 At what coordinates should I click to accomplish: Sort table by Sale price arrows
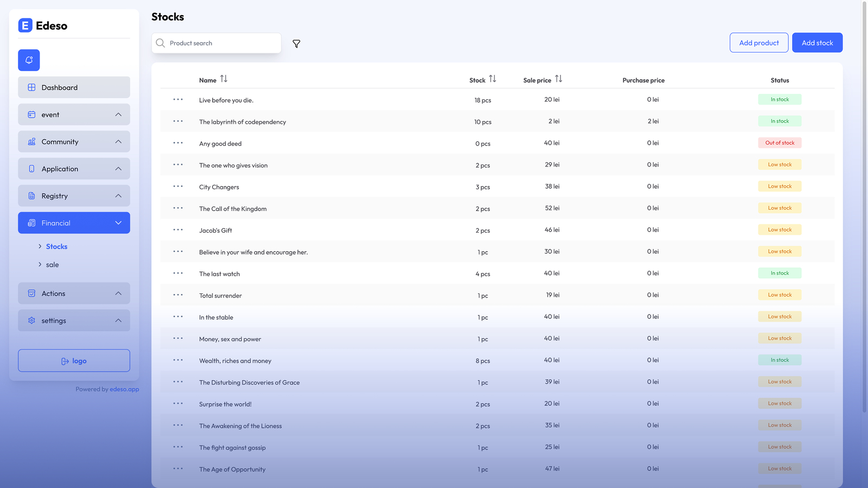point(558,79)
